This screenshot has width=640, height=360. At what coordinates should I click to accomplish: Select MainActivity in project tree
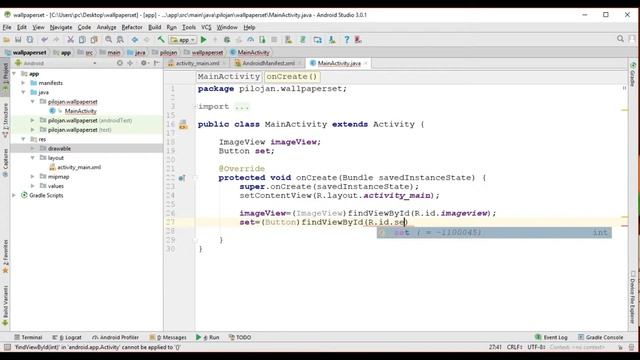pyautogui.click(x=80, y=111)
